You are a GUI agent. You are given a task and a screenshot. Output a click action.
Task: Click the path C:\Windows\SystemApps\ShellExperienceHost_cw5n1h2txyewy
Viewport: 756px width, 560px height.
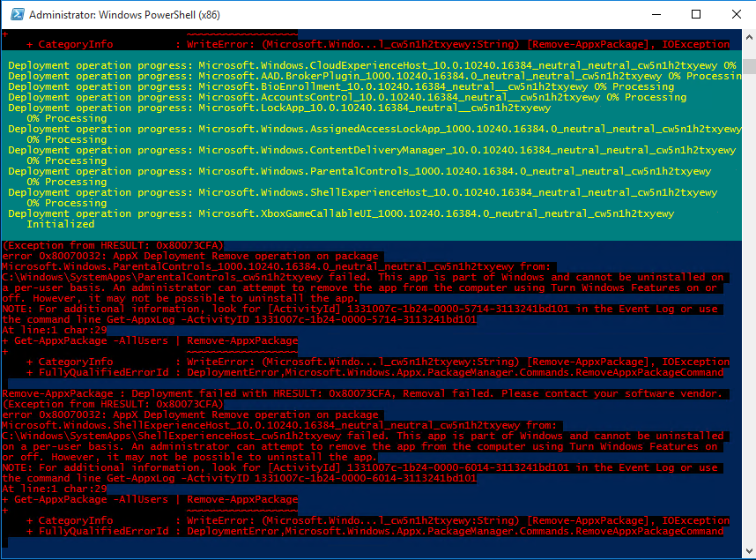point(171,437)
